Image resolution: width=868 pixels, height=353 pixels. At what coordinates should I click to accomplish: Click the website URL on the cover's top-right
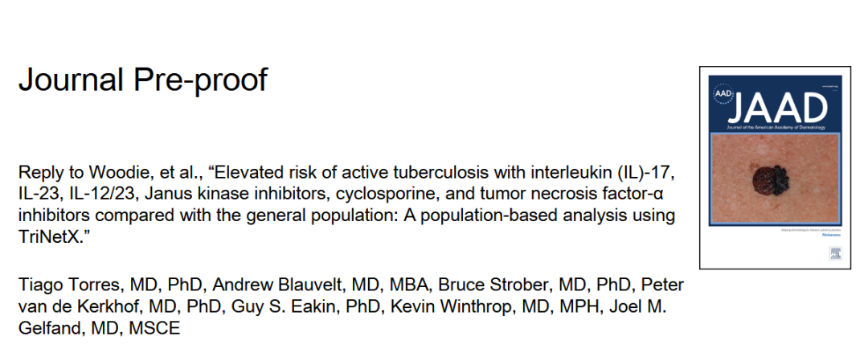(829, 87)
